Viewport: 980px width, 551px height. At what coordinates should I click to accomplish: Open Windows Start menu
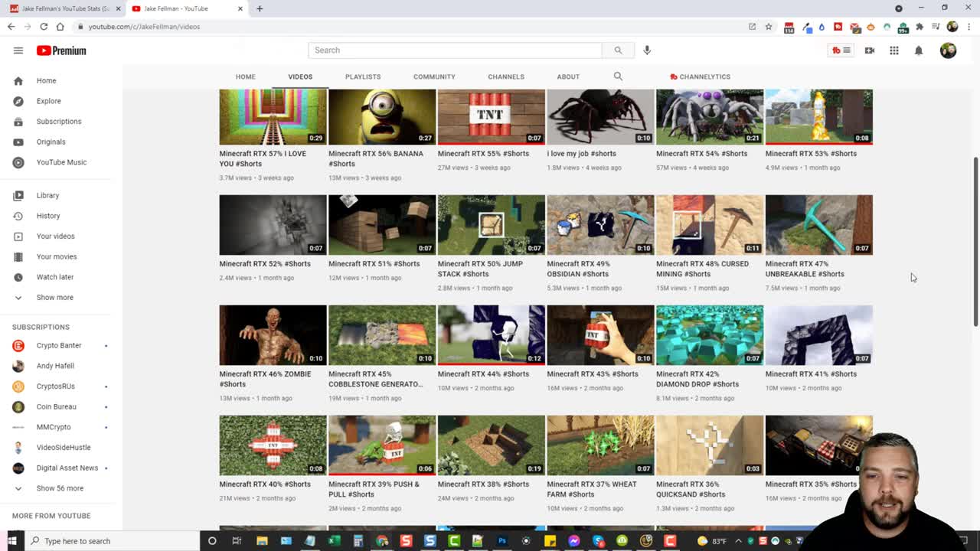pos(11,541)
